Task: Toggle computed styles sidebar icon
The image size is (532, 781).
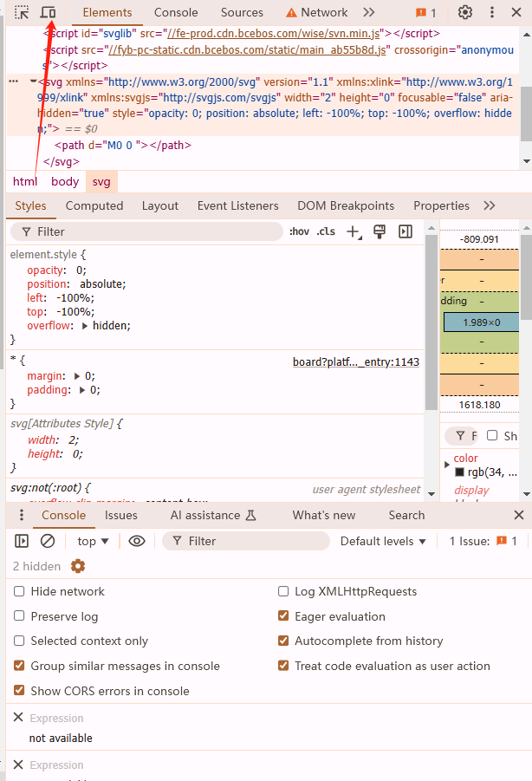Action: point(405,231)
